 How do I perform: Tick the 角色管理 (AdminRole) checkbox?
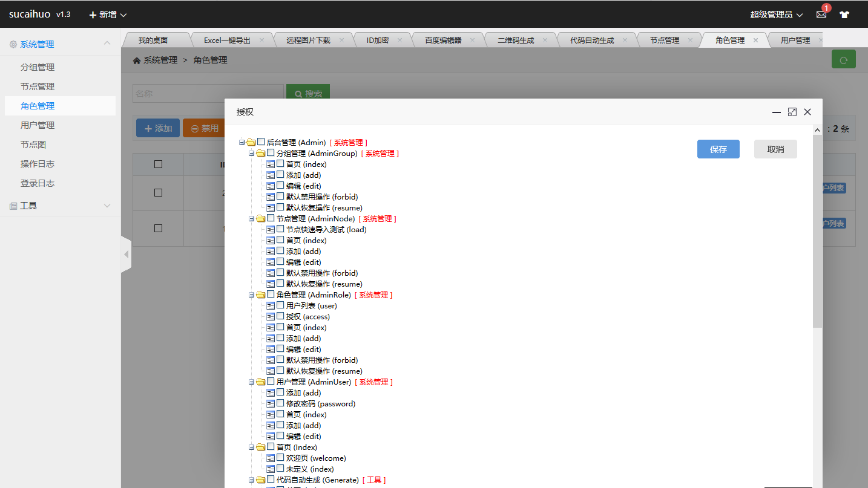pyautogui.click(x=271, y=294)
